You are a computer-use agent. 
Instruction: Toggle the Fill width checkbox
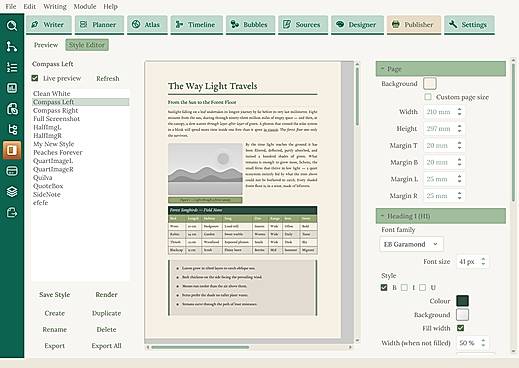tap(460, 328)
